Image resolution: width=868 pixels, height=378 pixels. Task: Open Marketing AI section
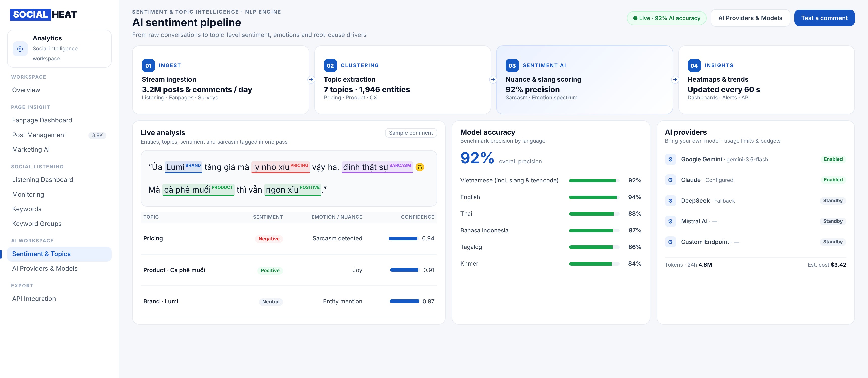click(x=59, y=149)
